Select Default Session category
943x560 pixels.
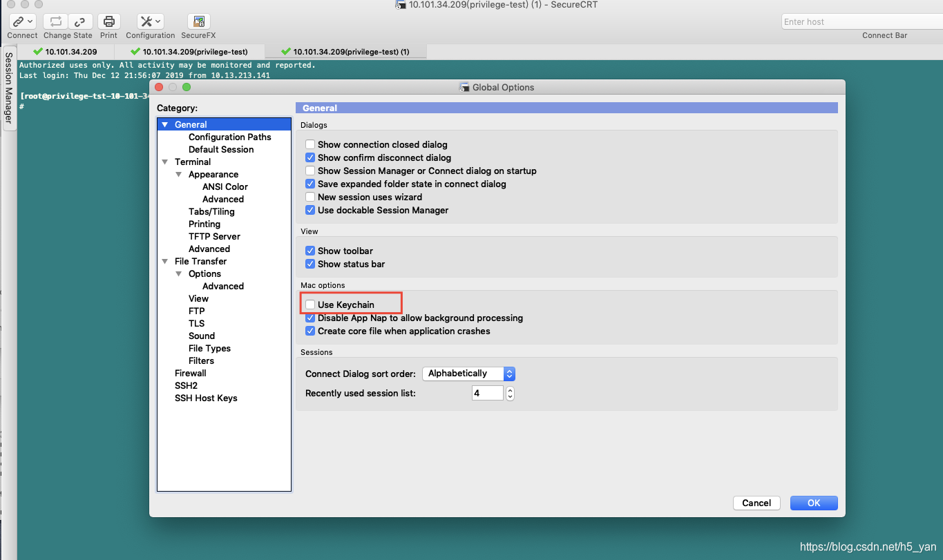221,149
